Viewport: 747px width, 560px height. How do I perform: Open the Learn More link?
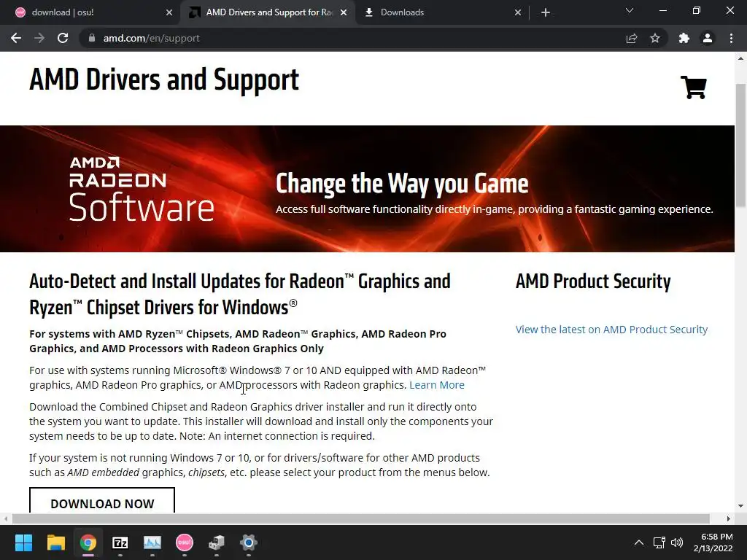[x=437, y=385]
